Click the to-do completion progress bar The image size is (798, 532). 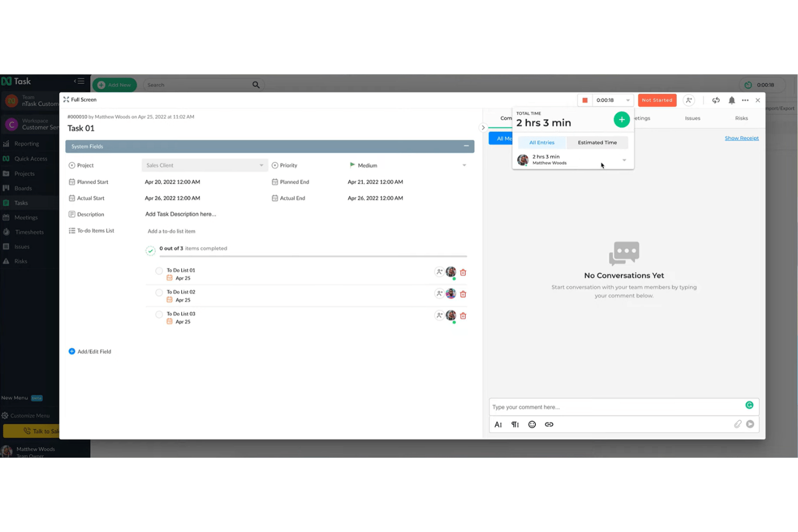pyautogui.click(x=313, y=256)
